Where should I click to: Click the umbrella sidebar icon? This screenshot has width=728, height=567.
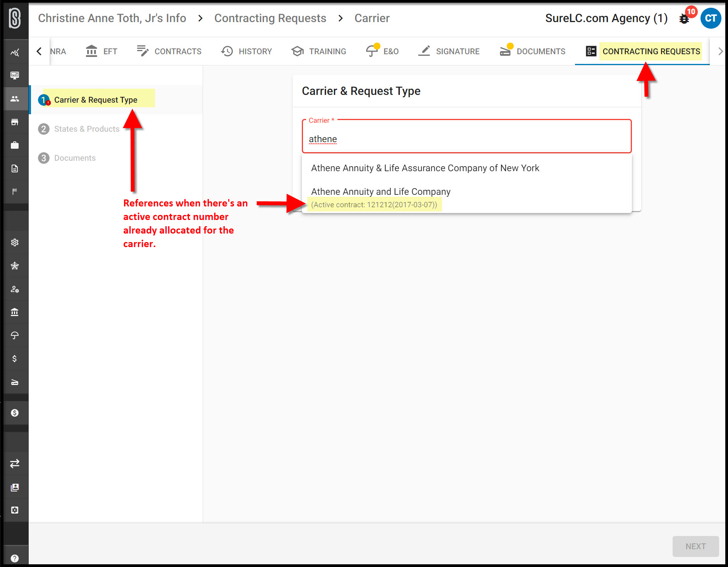click(15, 335)
